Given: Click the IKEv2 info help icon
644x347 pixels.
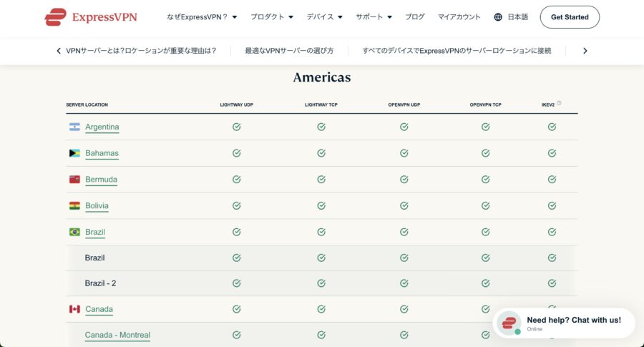Looking at the screenshot, I should (x=559, y=103).
